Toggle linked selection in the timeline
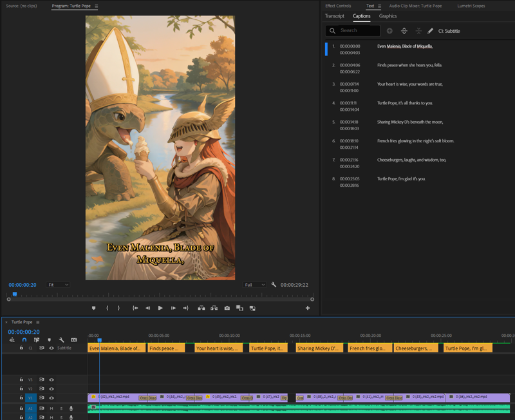The width and height of the screenshot is (515, 420). pos(37,340)
